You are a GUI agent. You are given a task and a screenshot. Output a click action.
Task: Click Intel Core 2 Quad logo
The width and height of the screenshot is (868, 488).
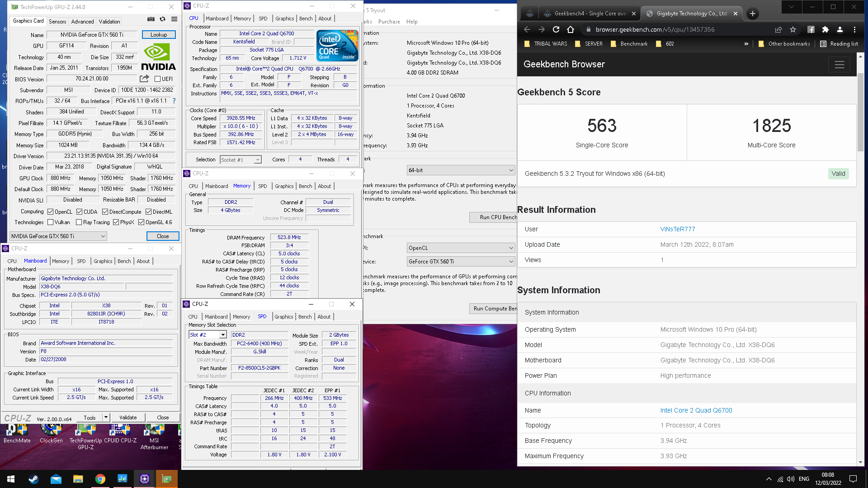337,45
